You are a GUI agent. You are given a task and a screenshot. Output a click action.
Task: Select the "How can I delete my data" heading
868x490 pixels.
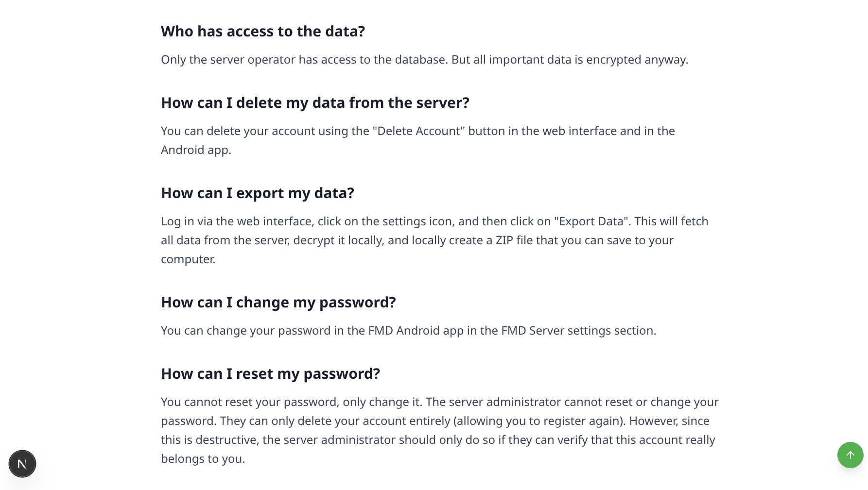pos(315,103)
